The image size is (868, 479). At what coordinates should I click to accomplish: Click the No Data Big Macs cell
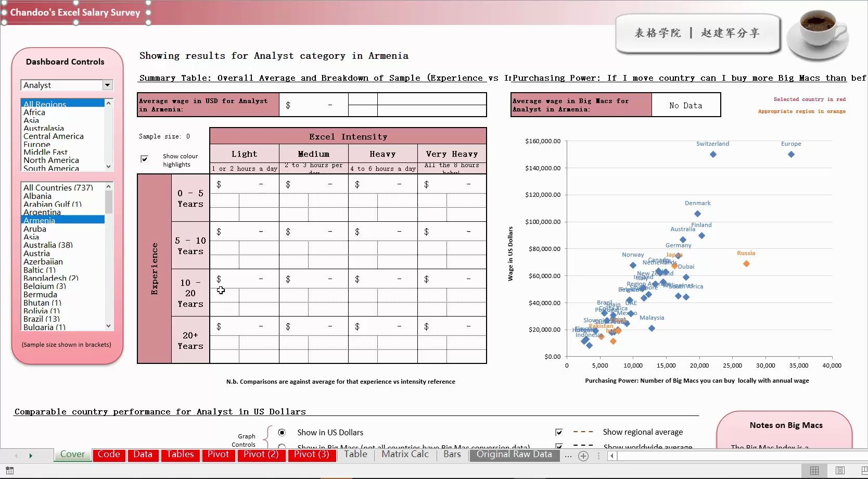tap(686, 105)
